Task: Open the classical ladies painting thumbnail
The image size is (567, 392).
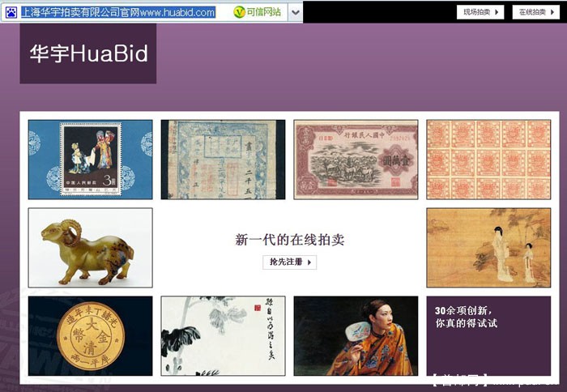Action: click(488, 248)
